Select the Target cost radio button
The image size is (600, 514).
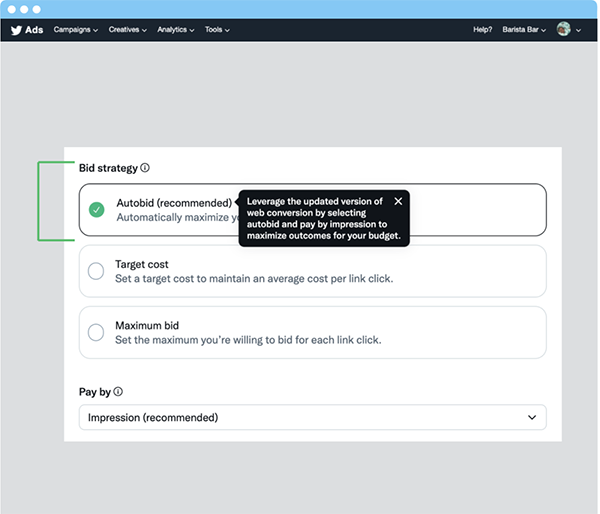(96, 271)
